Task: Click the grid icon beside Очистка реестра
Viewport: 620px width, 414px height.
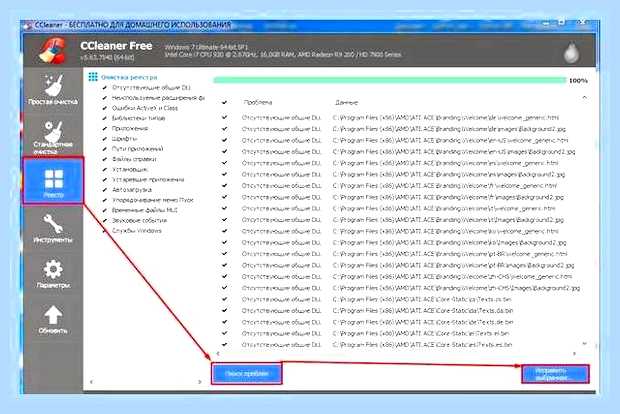Action: click(93, 77)
